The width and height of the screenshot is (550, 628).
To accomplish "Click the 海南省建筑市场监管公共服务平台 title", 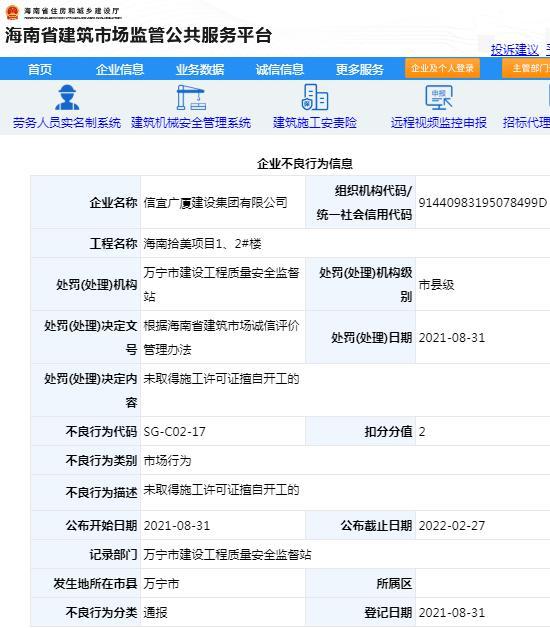I will pos(139,35).
